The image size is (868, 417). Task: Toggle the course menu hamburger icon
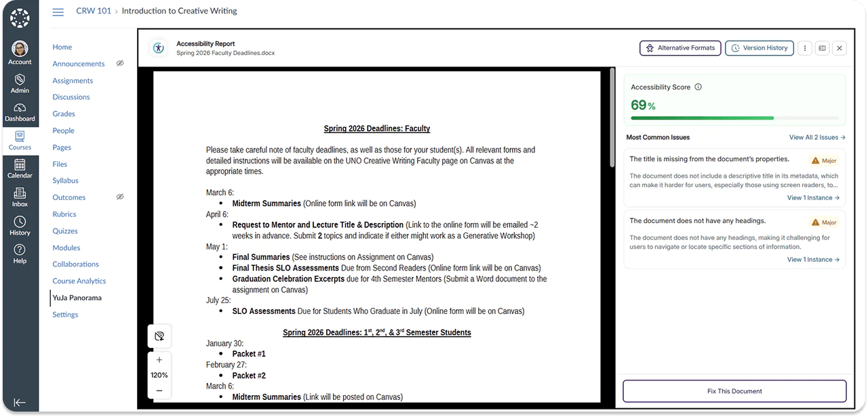(x=58, y=12)
